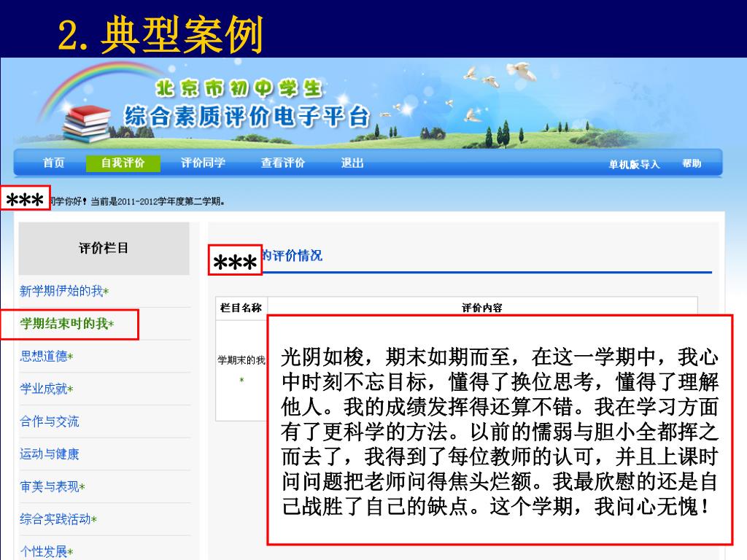This screenshot has height=560, width=747.
Task: Open the 首页 navigation tab
Action: [53, 163]
